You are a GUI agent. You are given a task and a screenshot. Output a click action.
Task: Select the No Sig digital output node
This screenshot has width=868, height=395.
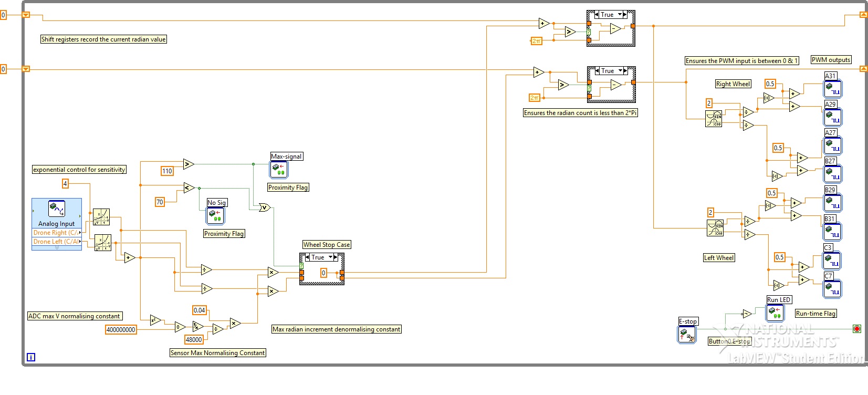click(215, 216)
